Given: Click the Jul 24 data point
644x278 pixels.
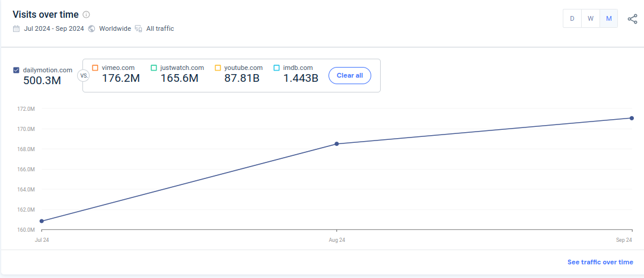Looking at the screenshot, I should point(42,221).
